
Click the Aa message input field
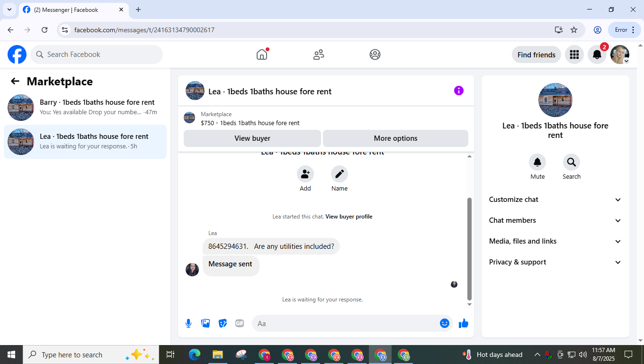pos(346,323)
